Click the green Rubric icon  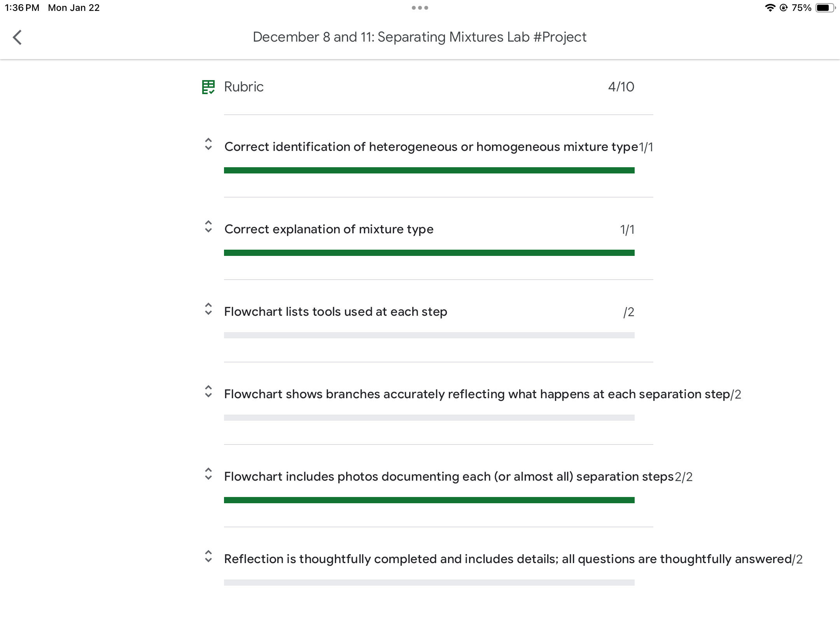(208, 87)
